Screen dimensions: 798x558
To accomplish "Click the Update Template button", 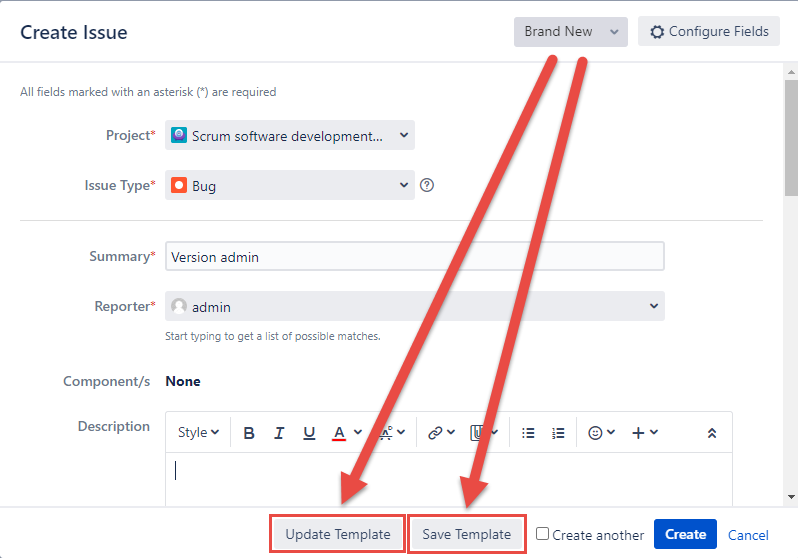I will [338, 534].
